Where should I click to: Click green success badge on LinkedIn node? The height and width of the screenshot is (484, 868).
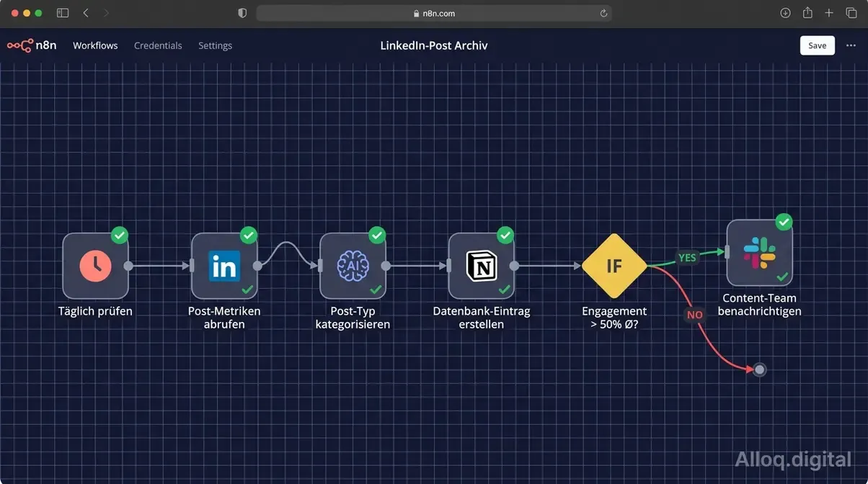click(x=248, y=235)
